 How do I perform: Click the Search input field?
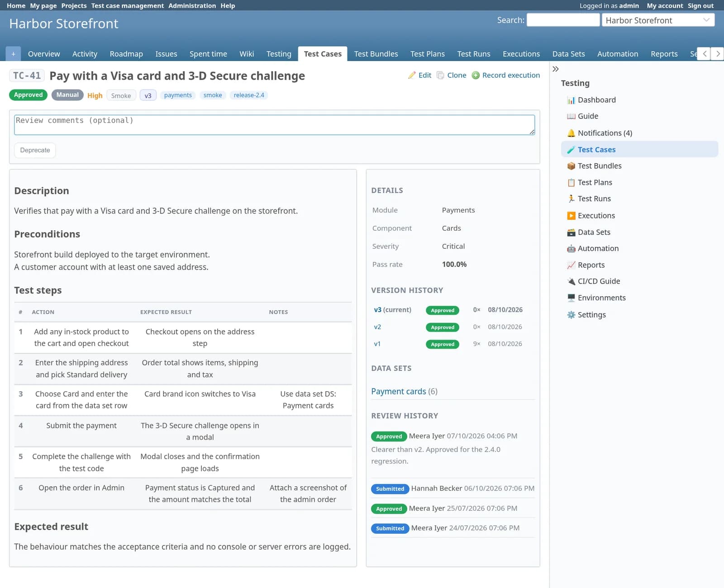point(563,20)
